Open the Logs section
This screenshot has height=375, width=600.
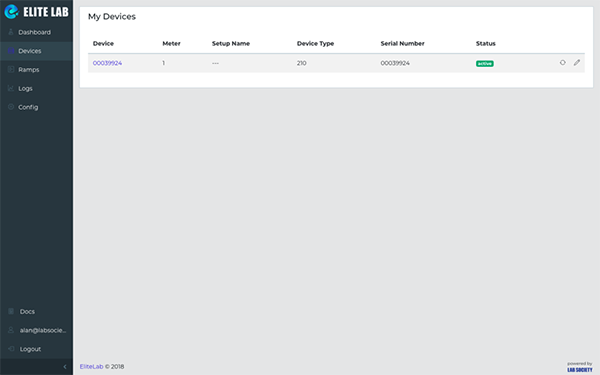click(x=36, y=88)
